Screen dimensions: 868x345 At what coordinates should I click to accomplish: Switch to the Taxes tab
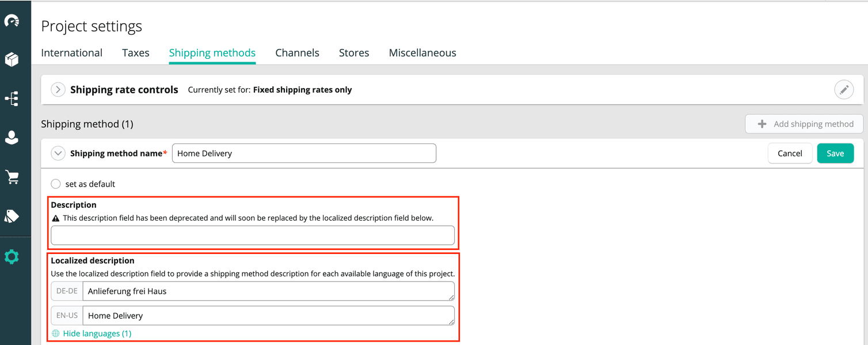pos(135,52)
